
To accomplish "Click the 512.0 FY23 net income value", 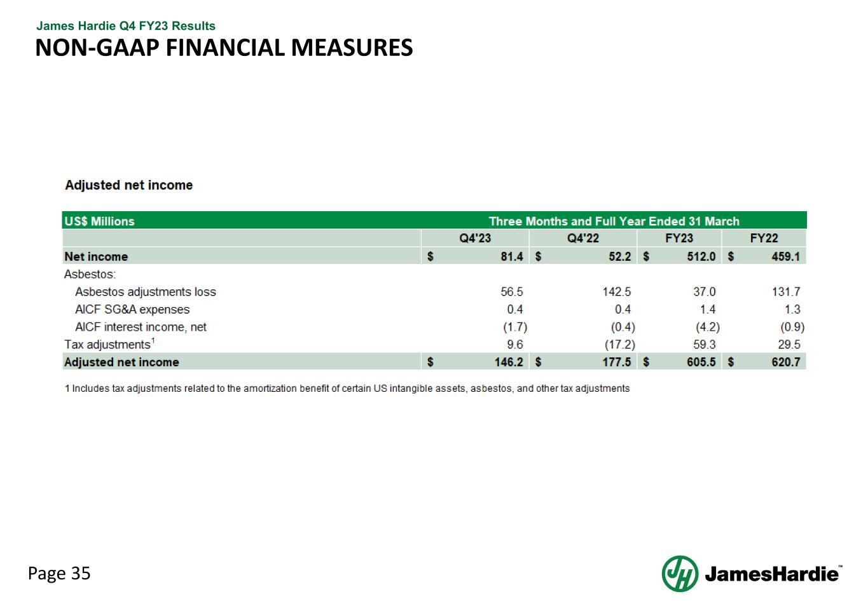I will tap(701, 256).
